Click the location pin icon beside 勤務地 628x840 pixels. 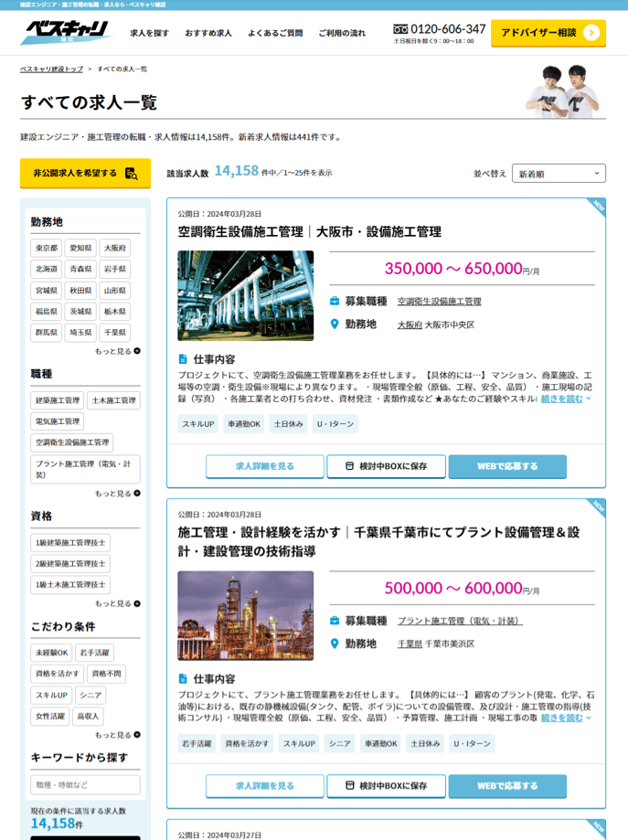pos(335,324)
